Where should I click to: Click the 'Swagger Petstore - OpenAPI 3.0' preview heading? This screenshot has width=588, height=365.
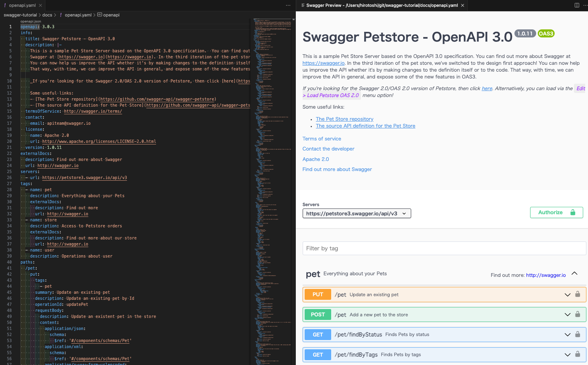407,37
